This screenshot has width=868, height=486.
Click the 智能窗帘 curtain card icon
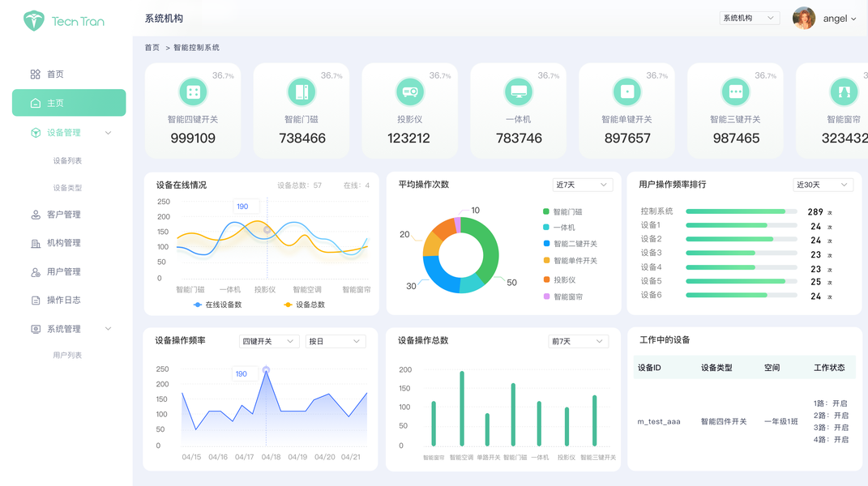(x=844, y=92)
